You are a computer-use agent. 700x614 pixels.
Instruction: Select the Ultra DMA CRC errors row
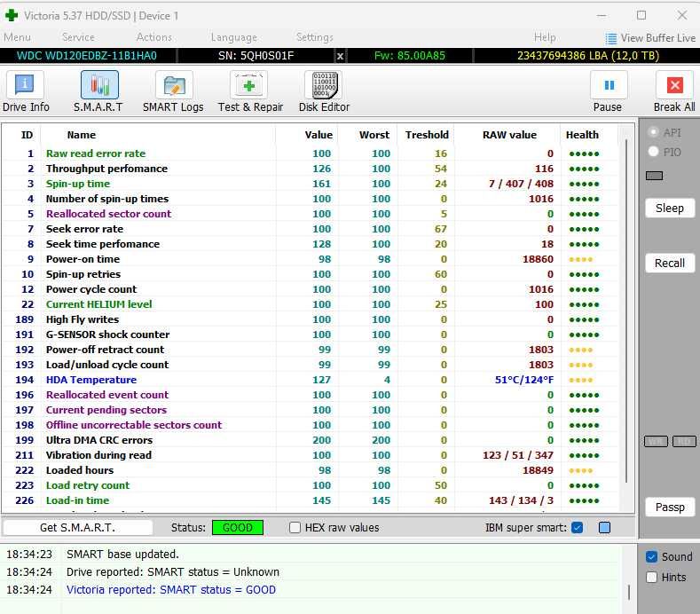[x=311, y=440]
